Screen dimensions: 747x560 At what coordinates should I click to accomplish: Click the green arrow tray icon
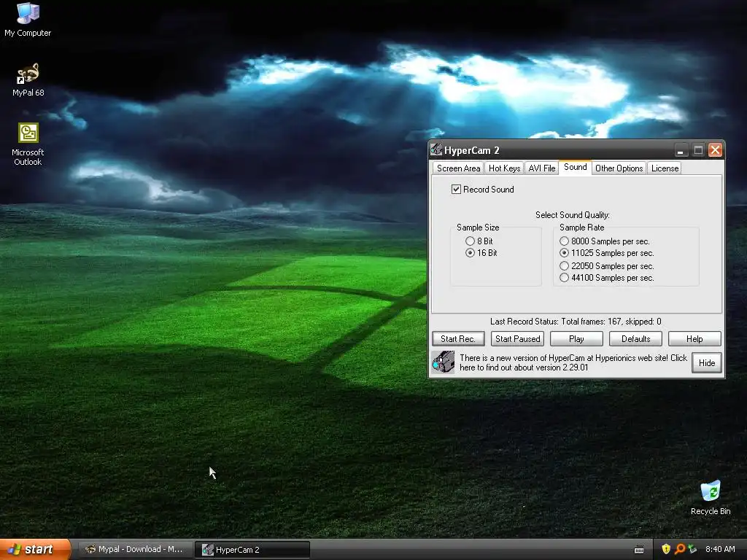[x=692, y=549]
